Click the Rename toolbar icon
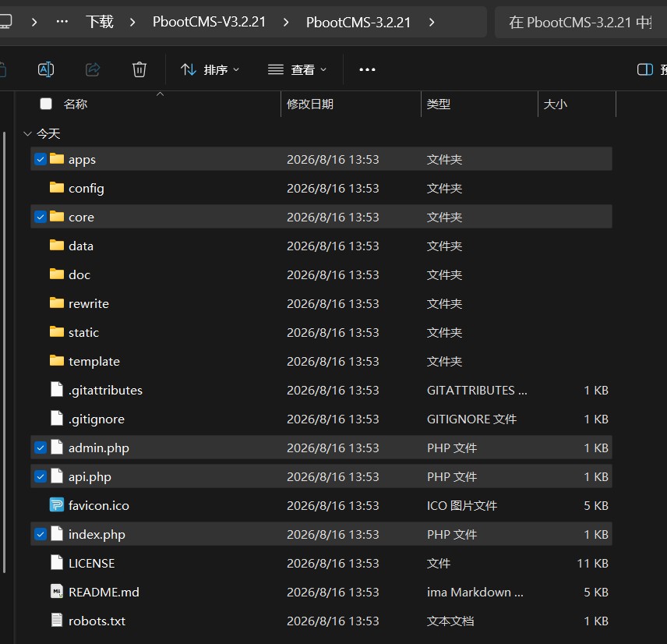Screen dimensions: 667x644 [x=46, y=69]
